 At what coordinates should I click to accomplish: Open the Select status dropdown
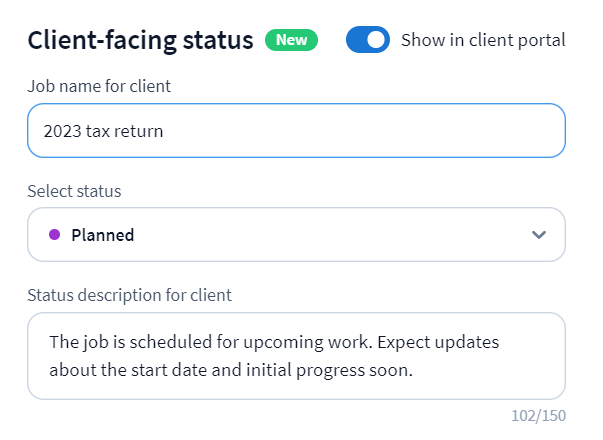coord(296,235)
